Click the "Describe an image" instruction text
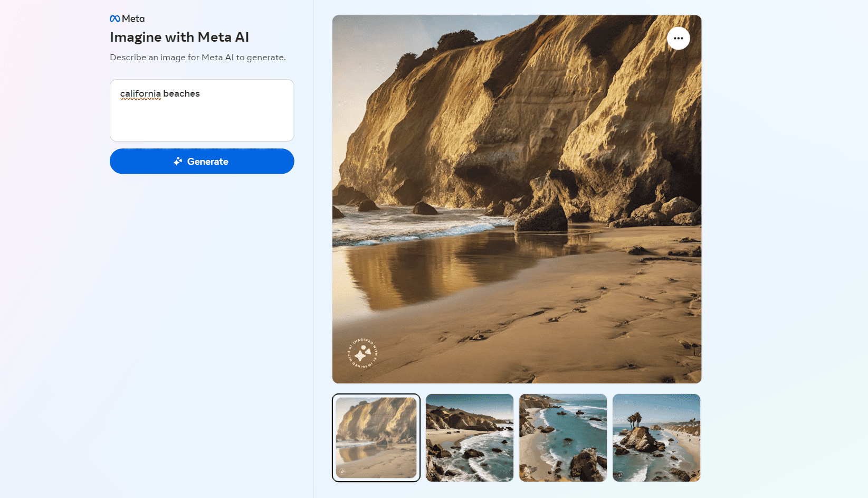Image resolution: width=868 pixels, height=498 pixels. click(x=198, y=58)
